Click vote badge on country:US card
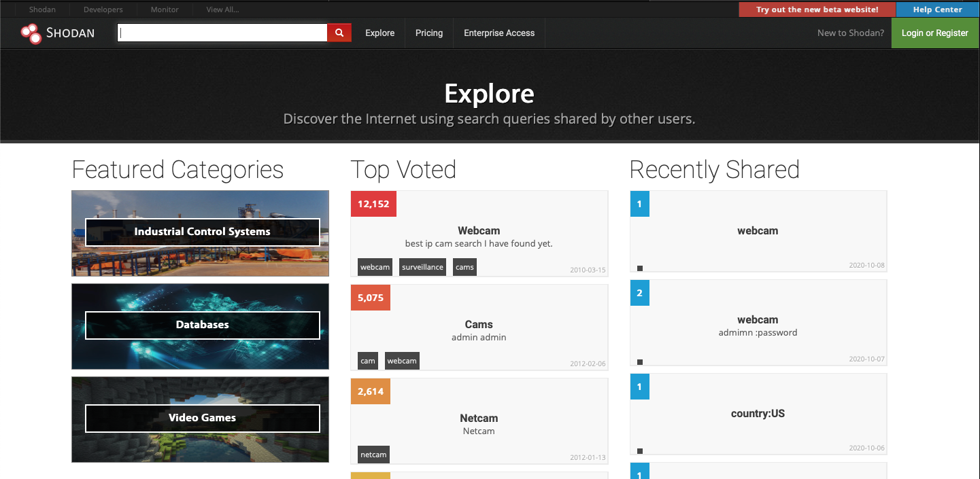Viewport: 980px width, 479px height. [x=640, y=387]
